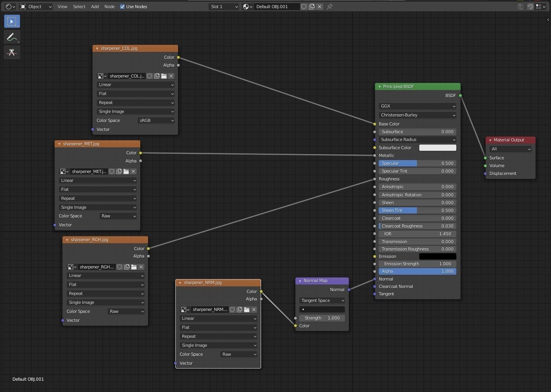Open the View menu
The height and width of the screenshot is (392, 551).
point(62,7)
